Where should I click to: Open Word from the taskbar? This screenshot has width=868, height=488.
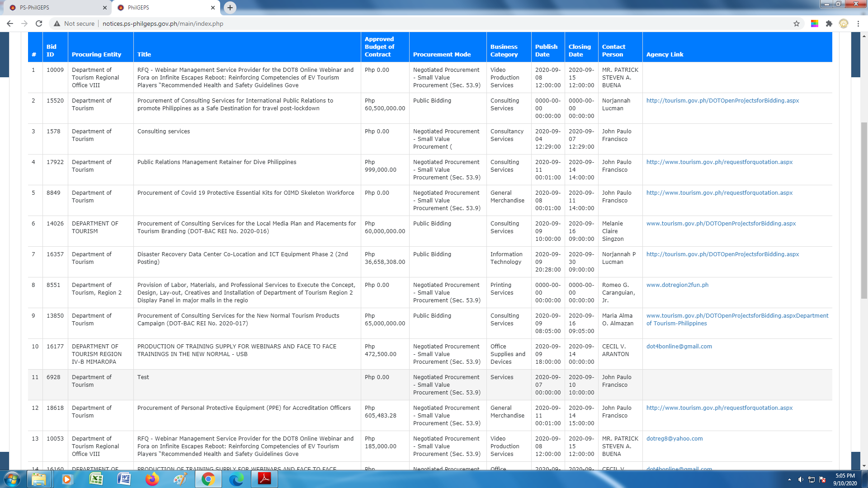pos(124,479)
